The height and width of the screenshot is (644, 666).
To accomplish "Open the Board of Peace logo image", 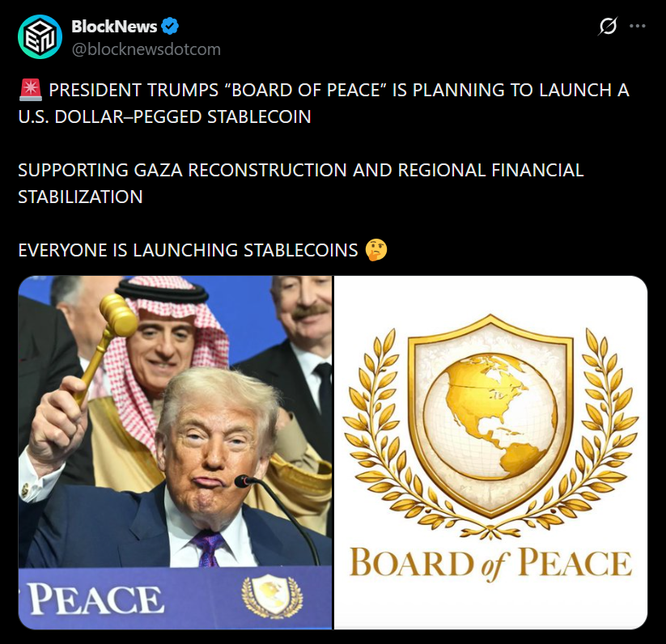I will coord(490,452).
